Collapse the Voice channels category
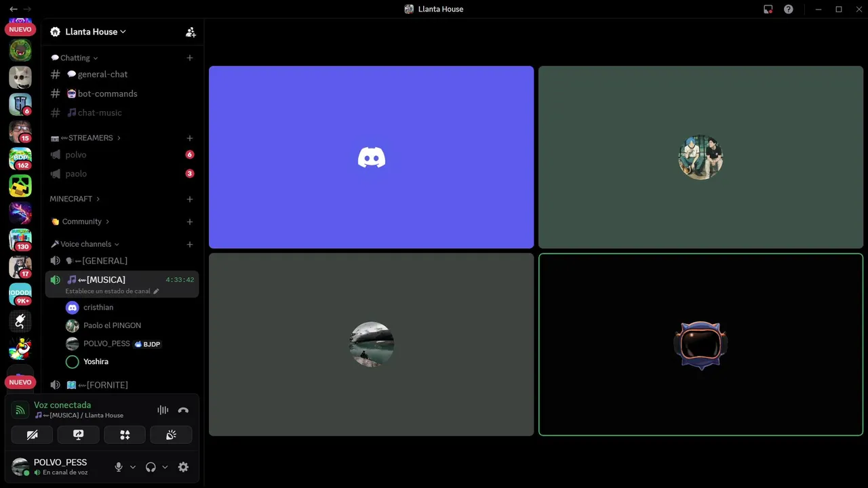Screen dimensions: 868x488 coord(85,244)
